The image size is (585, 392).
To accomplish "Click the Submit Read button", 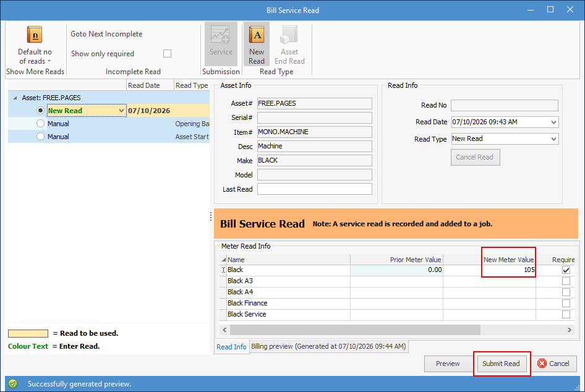I will pyautogui.click(x=501, y=364).
